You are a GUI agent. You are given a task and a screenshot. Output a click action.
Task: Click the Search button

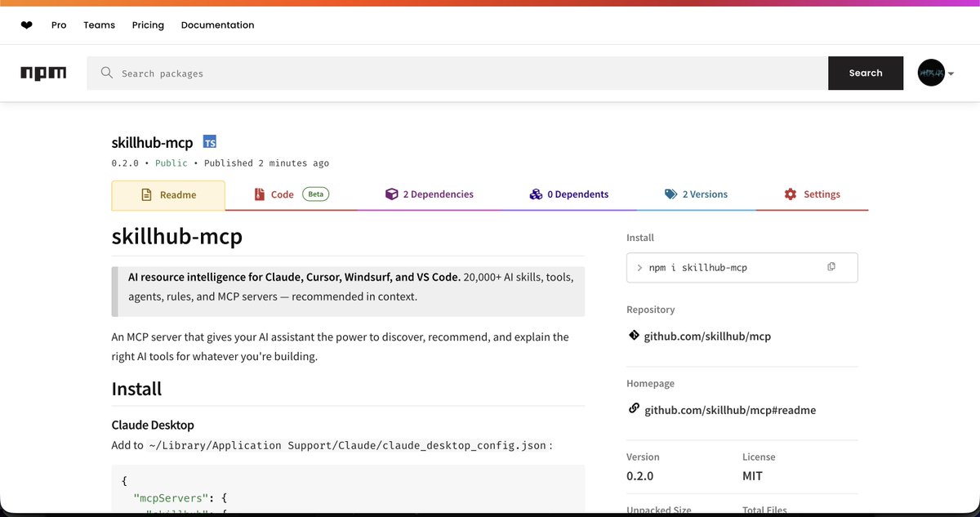click(x=866, y=73)
